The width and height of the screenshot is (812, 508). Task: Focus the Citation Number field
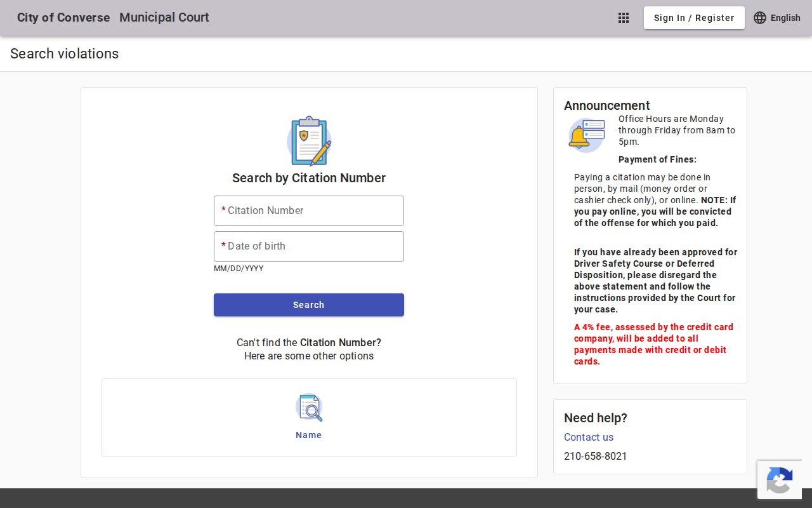tap(309, 211)
